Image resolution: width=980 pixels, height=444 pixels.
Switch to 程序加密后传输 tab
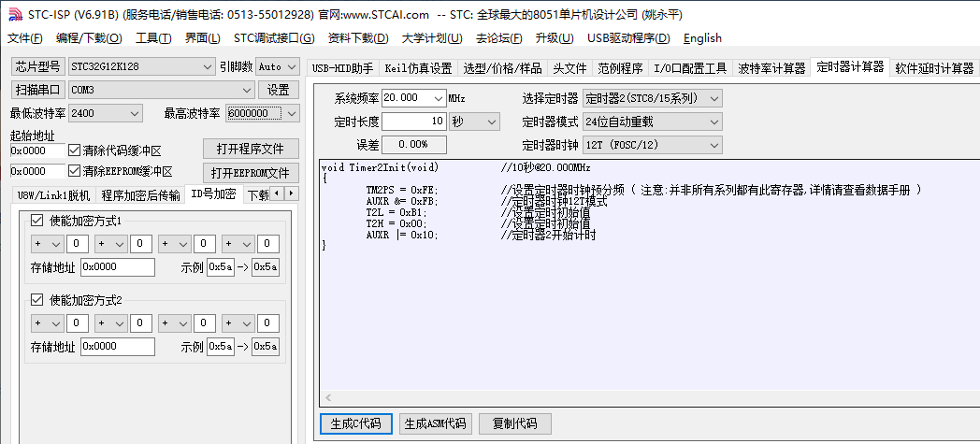(140, 194)
